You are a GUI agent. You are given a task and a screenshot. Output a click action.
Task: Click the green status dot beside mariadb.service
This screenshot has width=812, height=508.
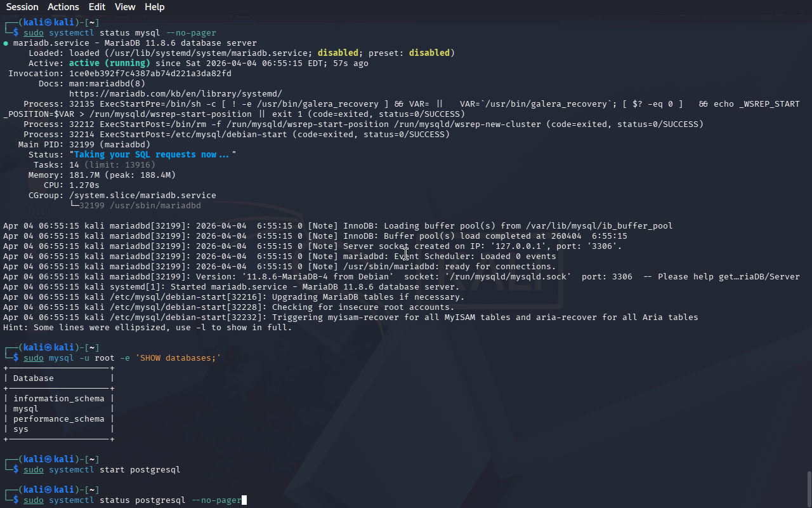pyautogui.click(x=6, y=43)
